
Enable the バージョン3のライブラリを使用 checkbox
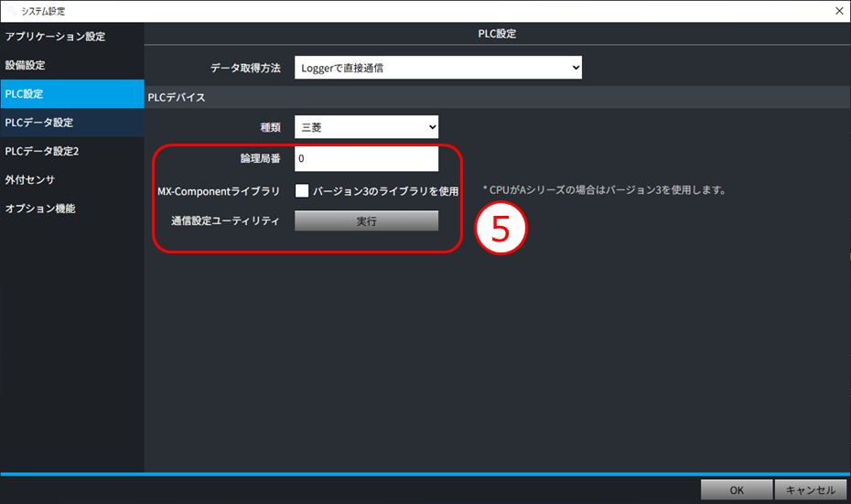point(302,191)
